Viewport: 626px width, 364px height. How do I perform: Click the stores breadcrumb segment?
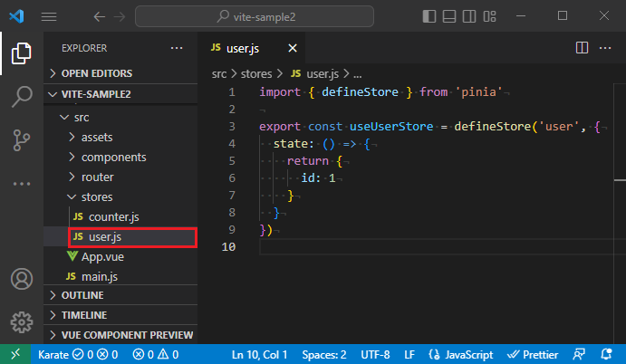click(256, 74)
